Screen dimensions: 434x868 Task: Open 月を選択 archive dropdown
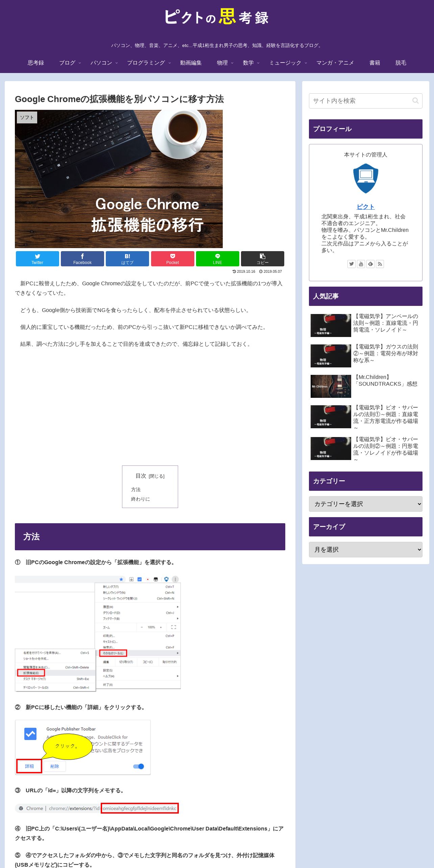366,550
